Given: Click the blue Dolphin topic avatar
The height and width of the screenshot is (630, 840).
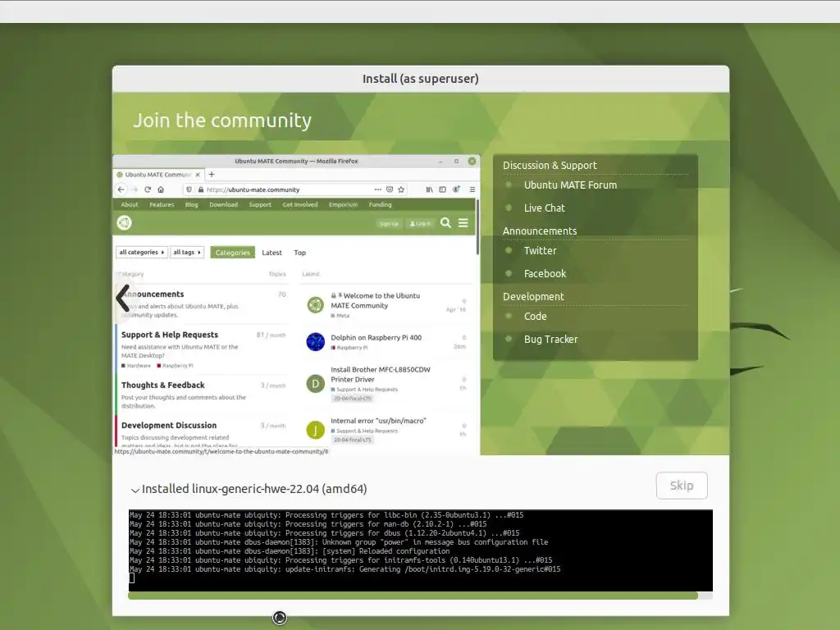Looking at the screenshot, I should pyautogui.click(x=316, y=342).
